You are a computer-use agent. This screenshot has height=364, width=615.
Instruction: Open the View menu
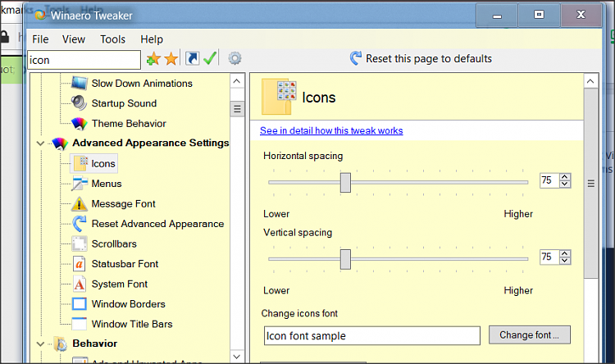click(x=74, y=39)
